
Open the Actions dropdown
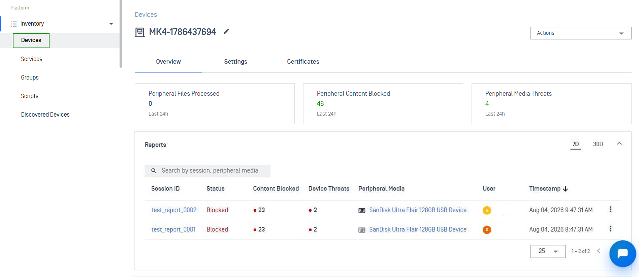(x=581, y=33)
